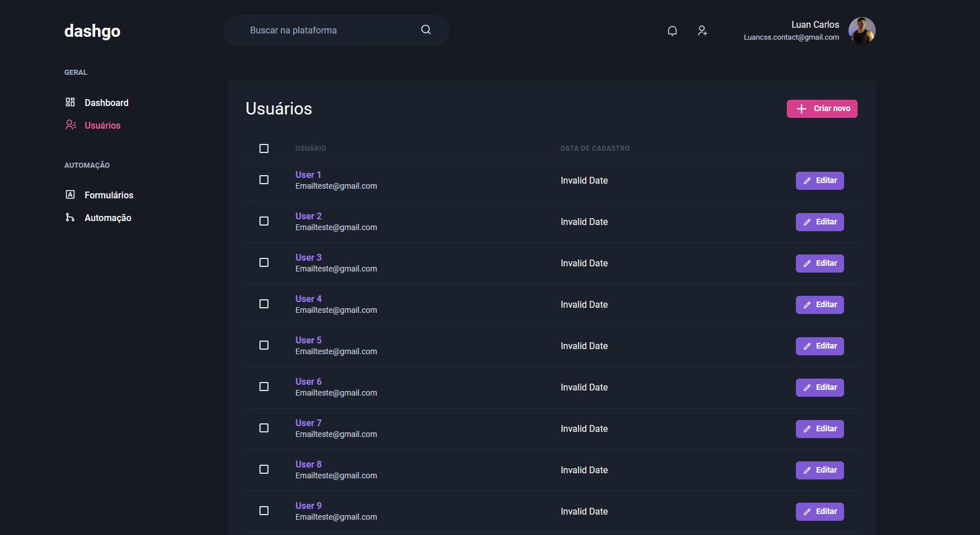Check the User 2 checkbox
Image resolution: width=980 pixels, height=535 pixels.
[x=264, y=221]
